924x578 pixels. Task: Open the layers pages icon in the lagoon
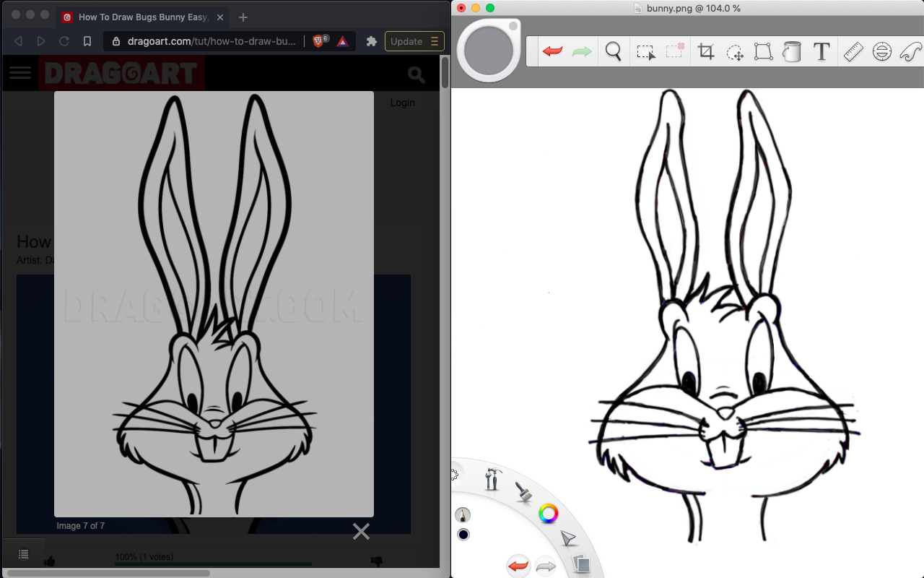(580, 564)
